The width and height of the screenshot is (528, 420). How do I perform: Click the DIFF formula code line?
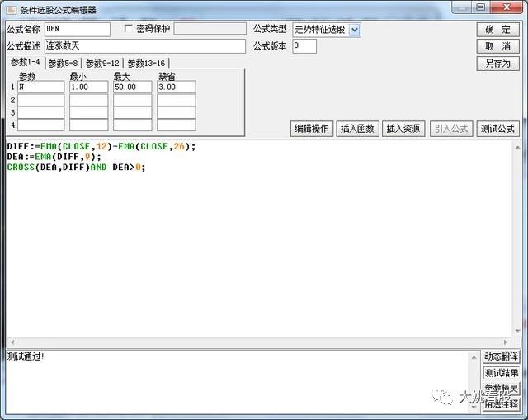coord(101,147)
